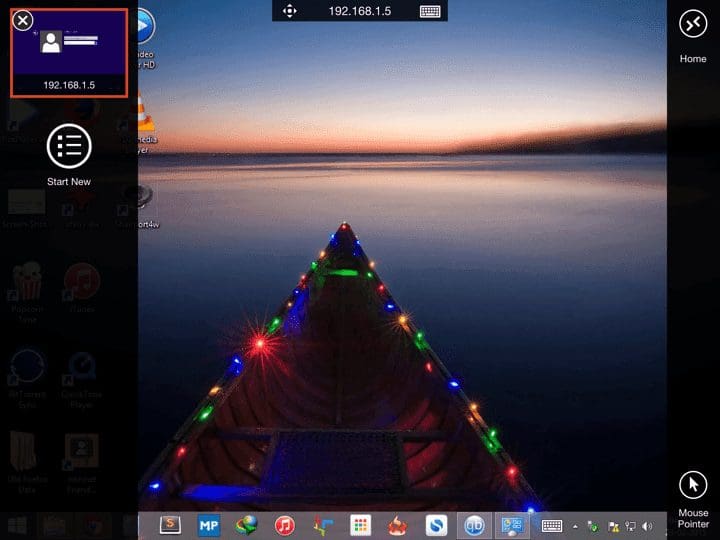The width and height of the screenshot is (720, 540).
Task: Open iTunes from the taskbar
Action: click(285, 525)
